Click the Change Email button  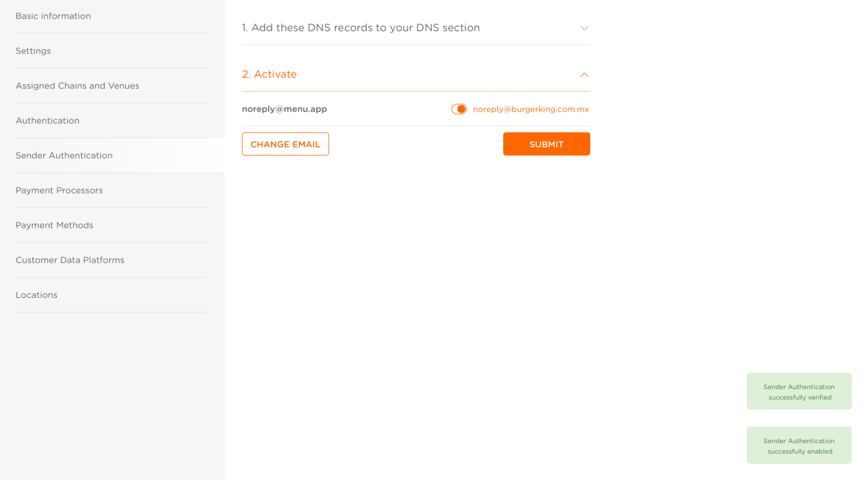285,144
